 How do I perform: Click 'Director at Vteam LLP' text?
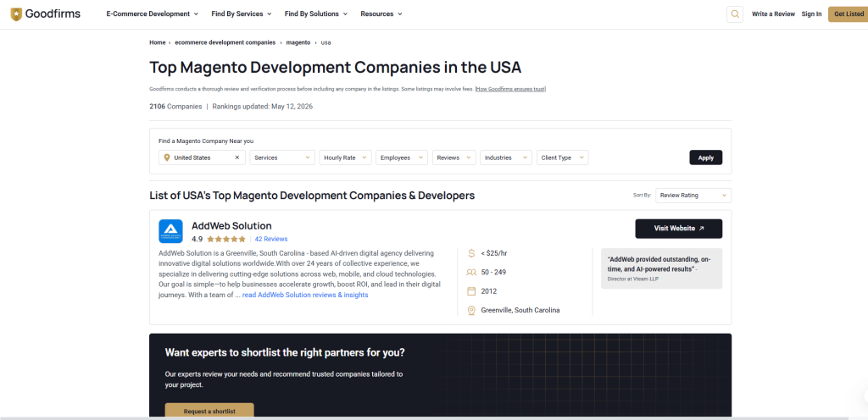point(633,279)
